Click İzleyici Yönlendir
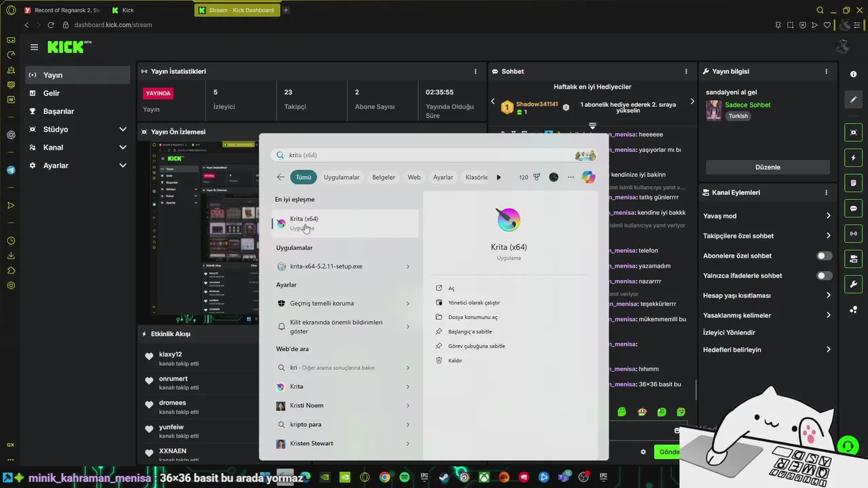The height and width of the screenshot is (488, 868). (729, 333)
